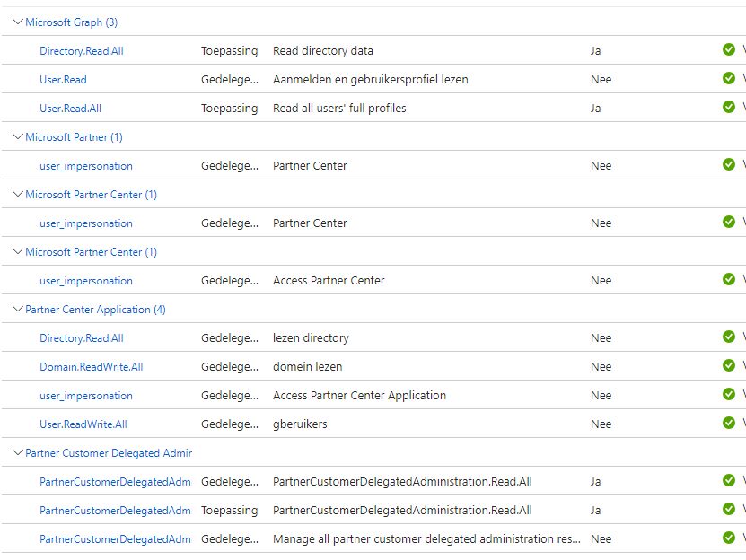Collapse the Partner Customer Delegated Admin chevron
Image resolution: width=746 pixels, height=560 pixels.
[x=18, y=452]
